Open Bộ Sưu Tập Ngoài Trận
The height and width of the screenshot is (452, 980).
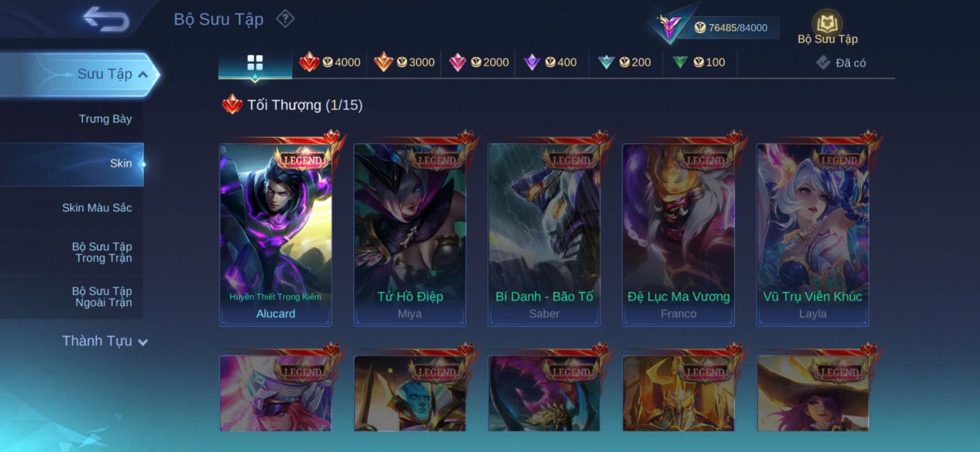click(102, 296)
